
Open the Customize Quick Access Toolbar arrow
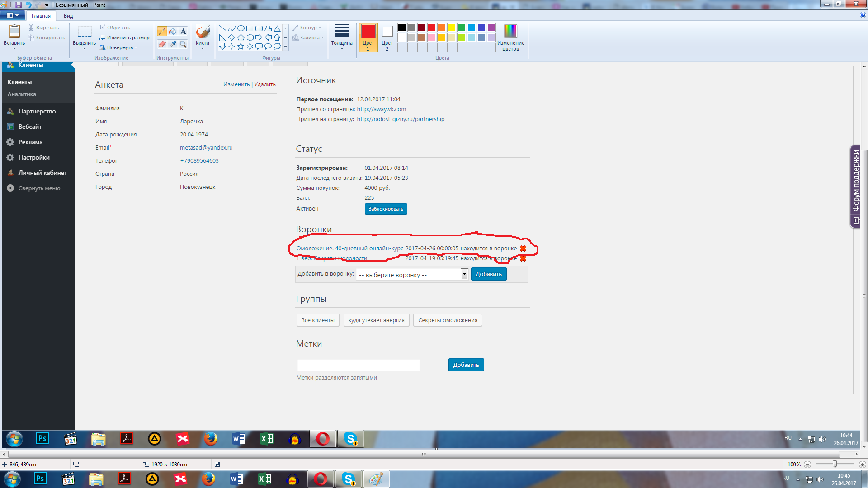[x=47, y=5]
